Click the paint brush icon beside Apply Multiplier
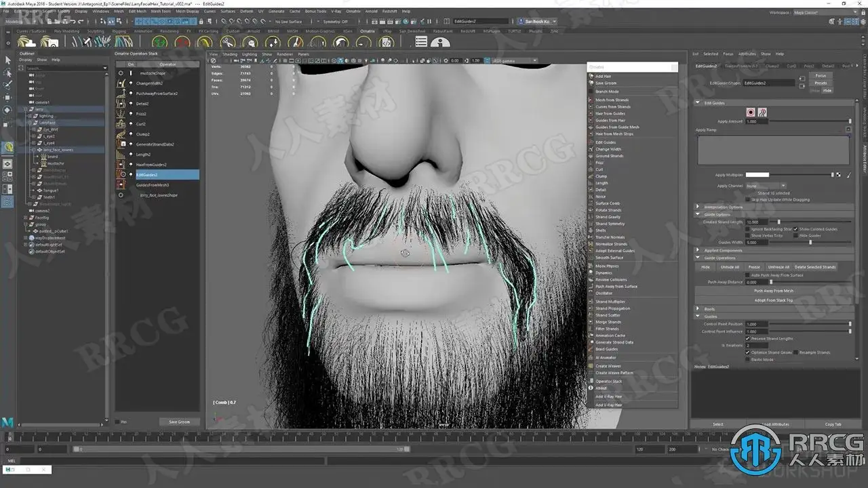Screen dimensions: 868x488 [848, 175]
